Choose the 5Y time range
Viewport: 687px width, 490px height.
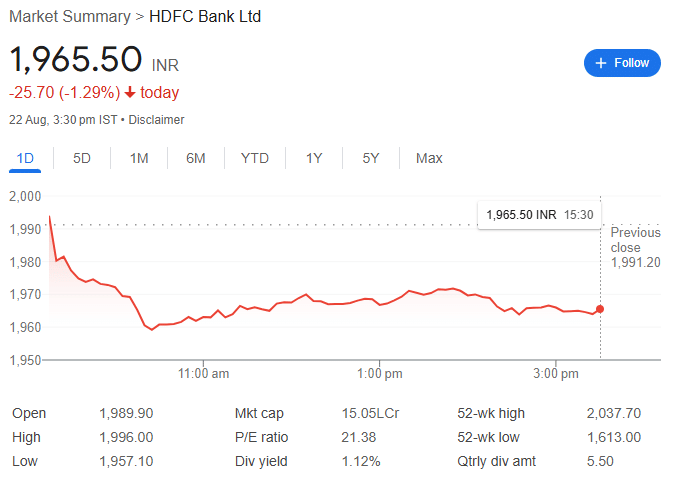(371, 158)
